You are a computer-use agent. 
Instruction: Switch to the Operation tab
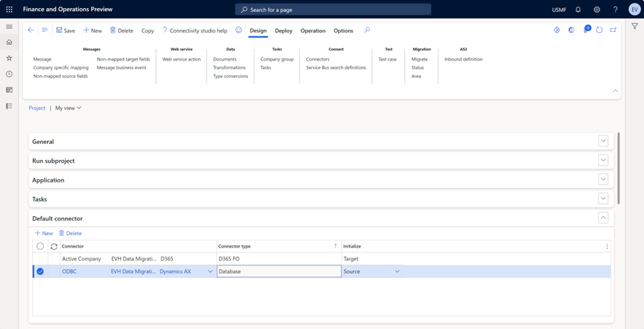click(x=313, y=31)
